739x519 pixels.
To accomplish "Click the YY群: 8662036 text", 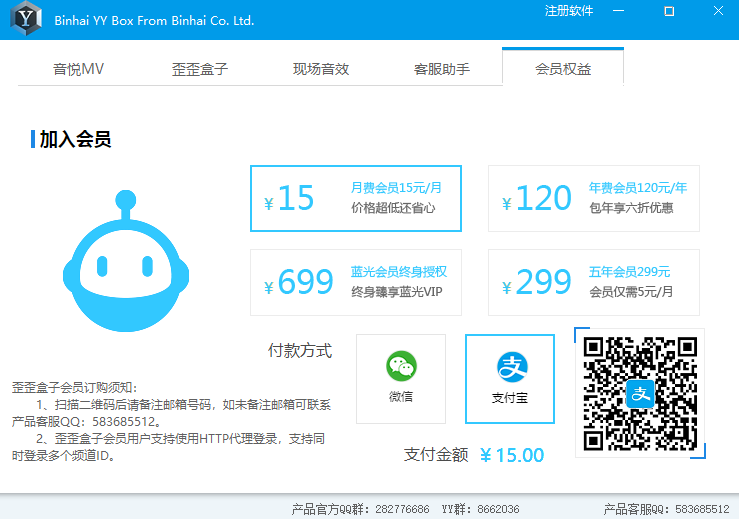I will [480, 509].
